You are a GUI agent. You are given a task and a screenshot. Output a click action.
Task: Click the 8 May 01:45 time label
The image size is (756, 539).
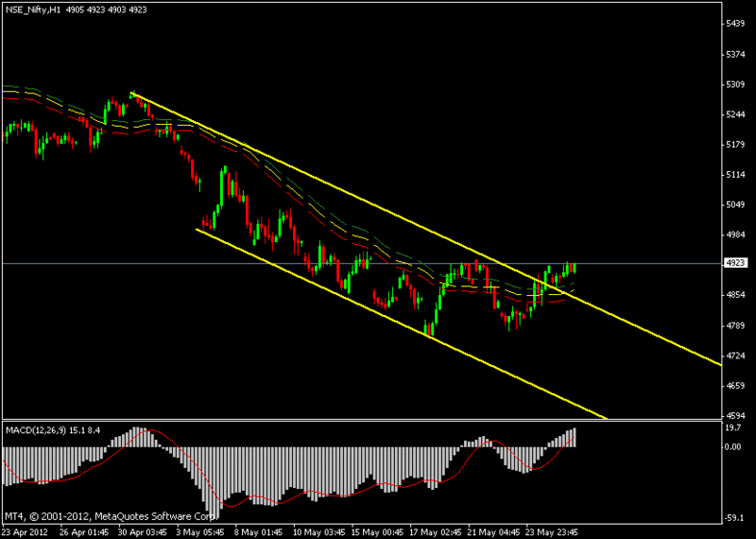click(257, 532)
